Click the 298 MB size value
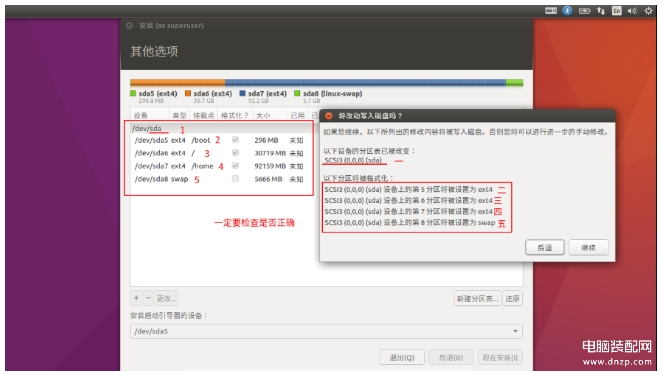The image size is (662, 375). (x=266, y=140)
